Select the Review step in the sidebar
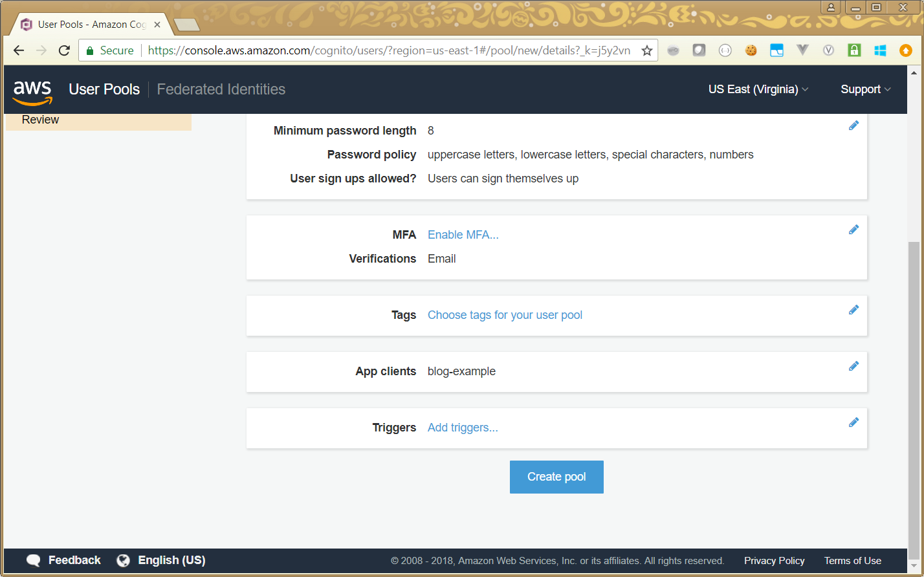 (40, 120)
